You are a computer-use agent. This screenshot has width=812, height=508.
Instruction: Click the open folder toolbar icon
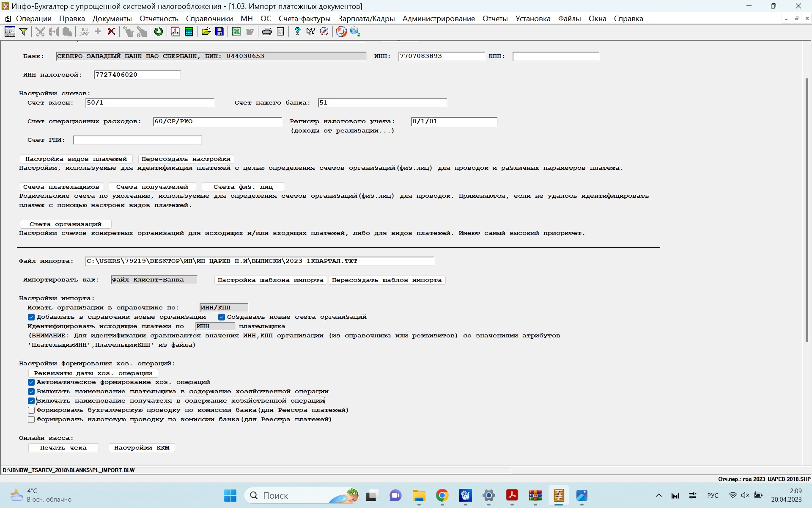(206, 32)
